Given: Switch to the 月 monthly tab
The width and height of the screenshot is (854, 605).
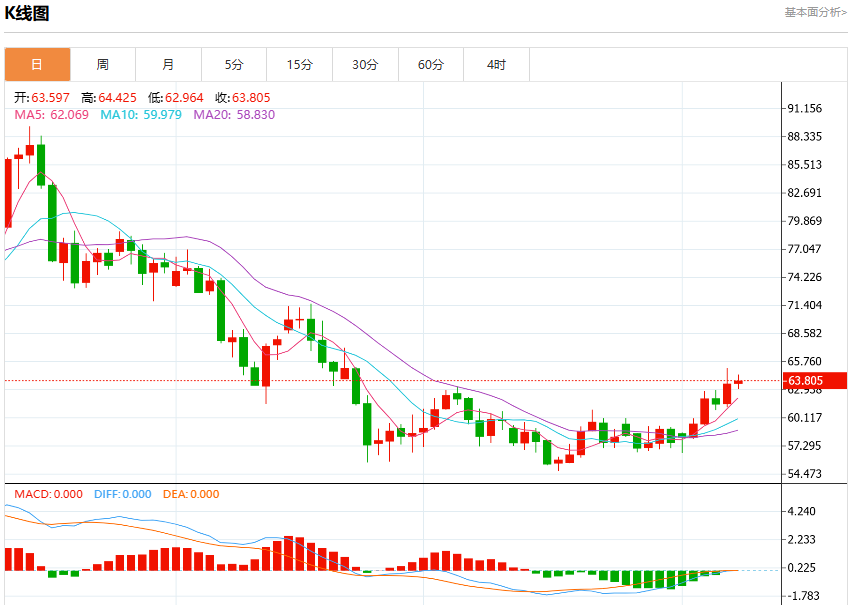Looking at the screenshot, I should 168,65.
